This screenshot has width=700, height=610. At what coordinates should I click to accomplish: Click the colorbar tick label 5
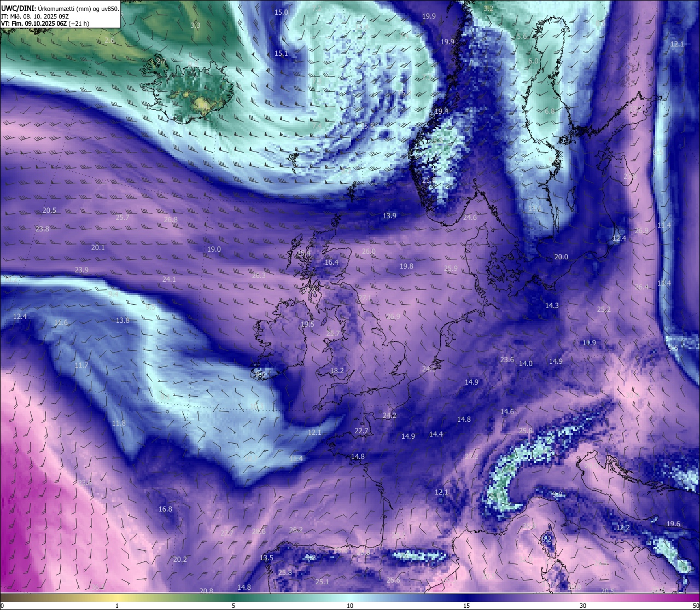pos(234,606)
